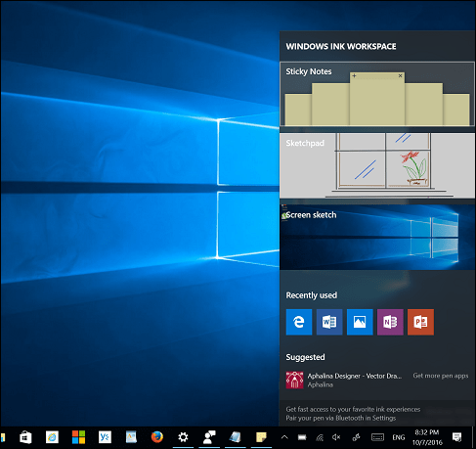Click the Aphalina Designer suggested app
476x449 pixels.
pos(344,381)
